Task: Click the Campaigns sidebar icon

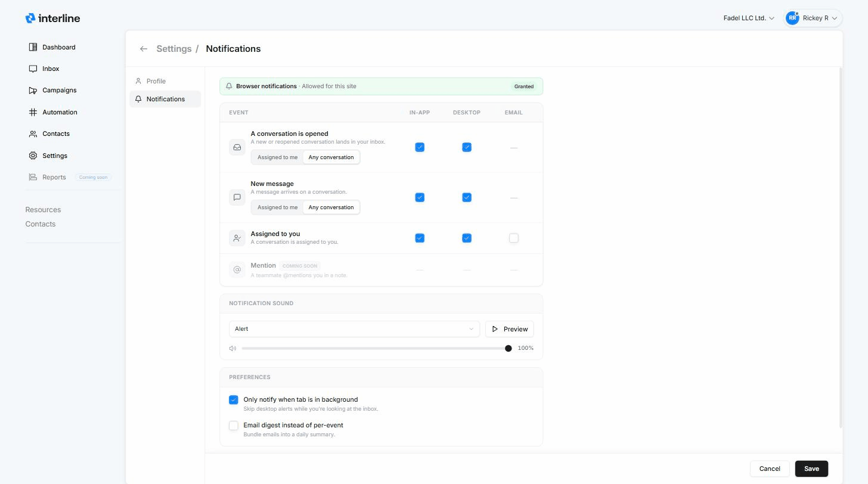Action: pyautogui.click(x=33, y=91)
